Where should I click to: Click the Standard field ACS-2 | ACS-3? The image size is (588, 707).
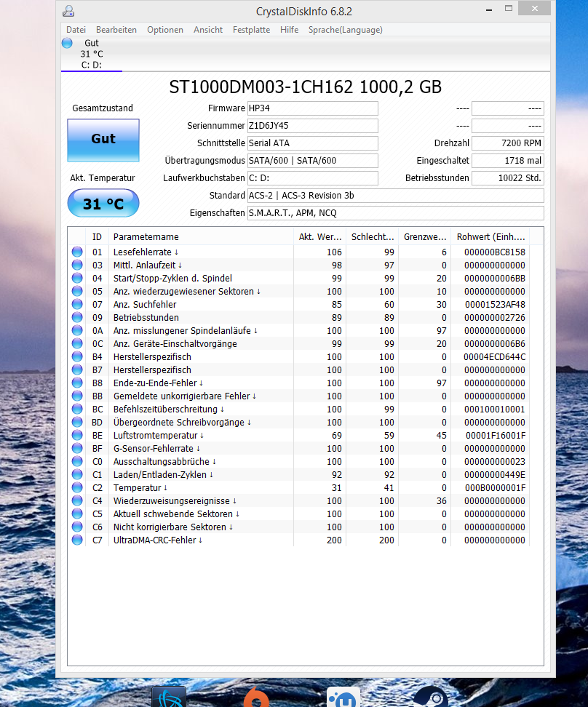396,195
